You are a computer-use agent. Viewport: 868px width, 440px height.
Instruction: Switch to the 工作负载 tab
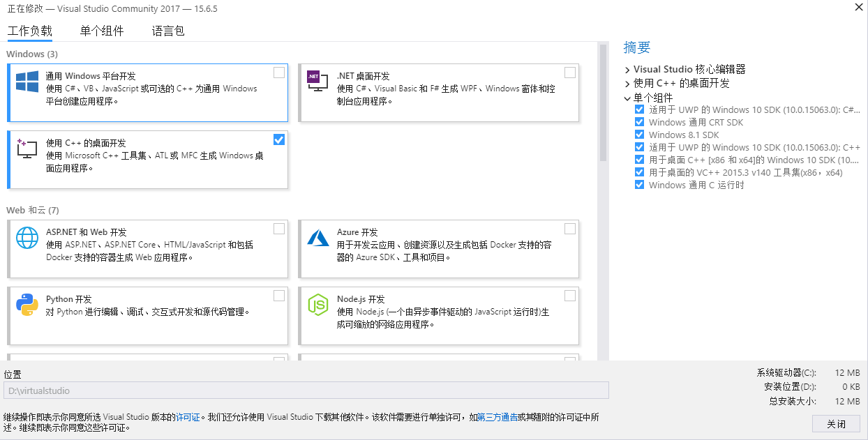(30, 31)
